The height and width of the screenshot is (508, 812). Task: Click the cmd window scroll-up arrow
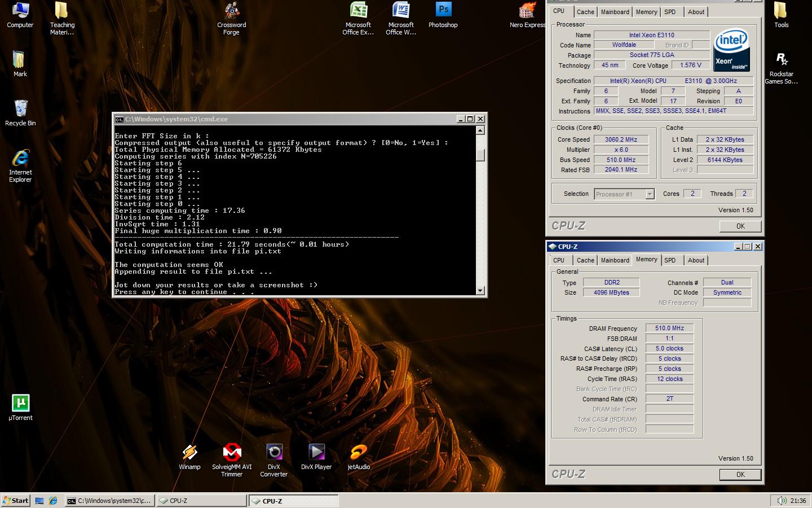point(480,130)
